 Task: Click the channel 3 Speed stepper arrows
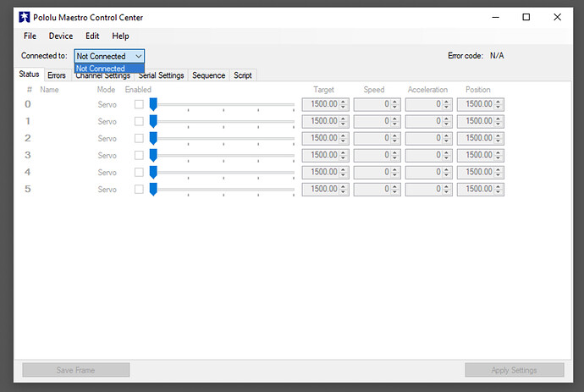point(395,155)
